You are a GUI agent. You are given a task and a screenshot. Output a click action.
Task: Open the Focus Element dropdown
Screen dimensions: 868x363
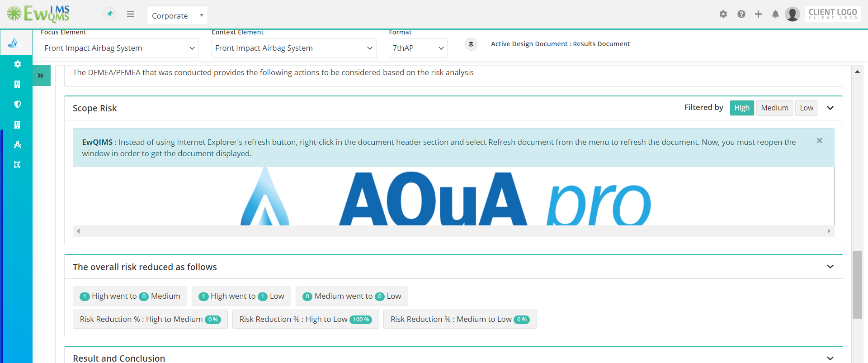click(x=120, y=48)
